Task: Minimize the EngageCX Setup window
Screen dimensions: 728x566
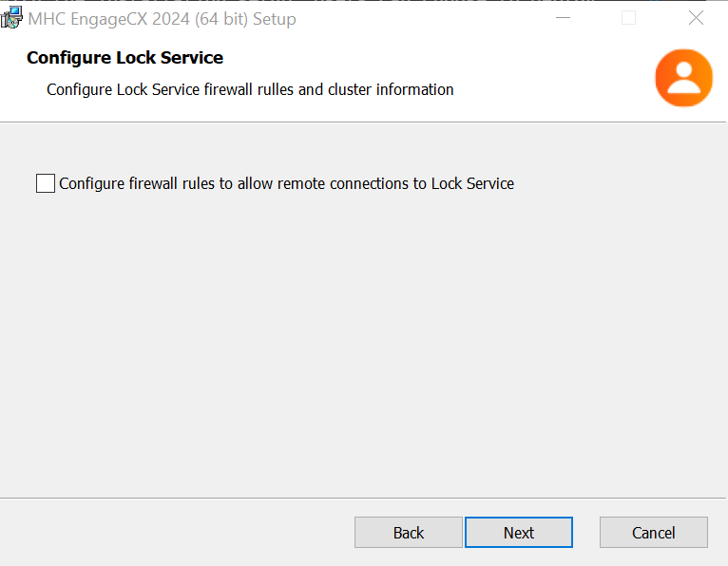Action: [563, 18]
